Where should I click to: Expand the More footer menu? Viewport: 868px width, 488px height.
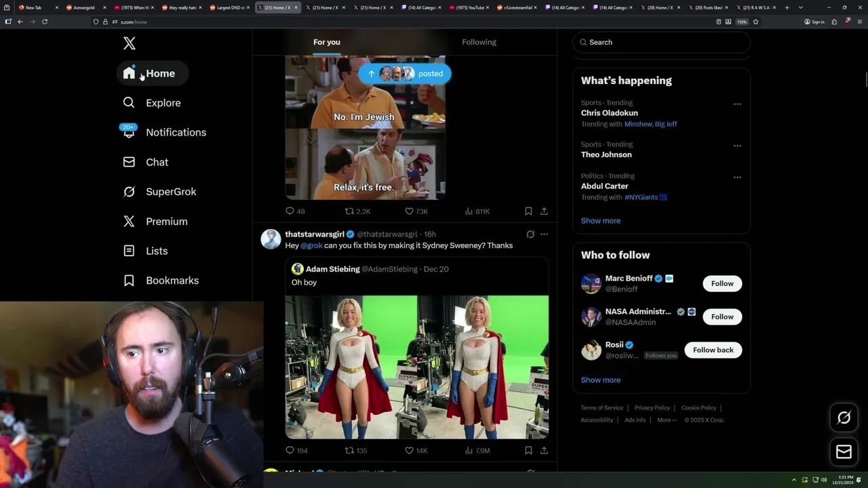pos(666,420)
